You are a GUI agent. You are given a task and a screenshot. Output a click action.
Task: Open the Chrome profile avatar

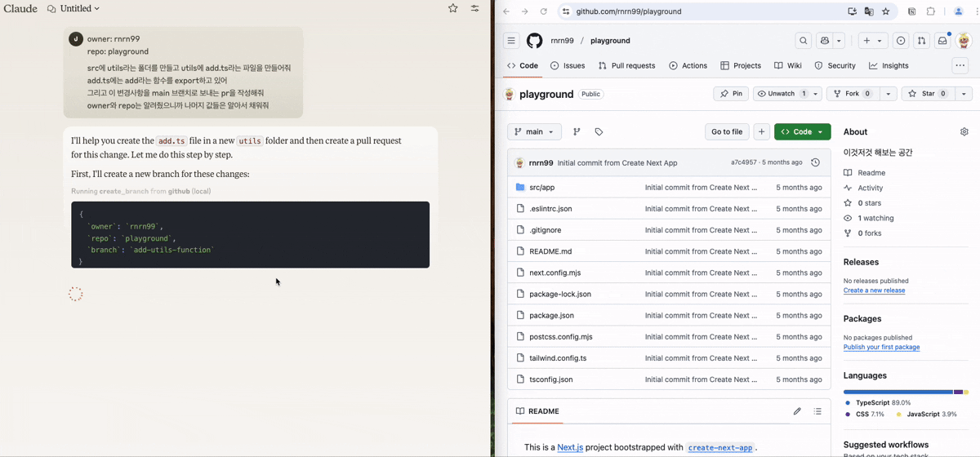[x=959, y=11]
